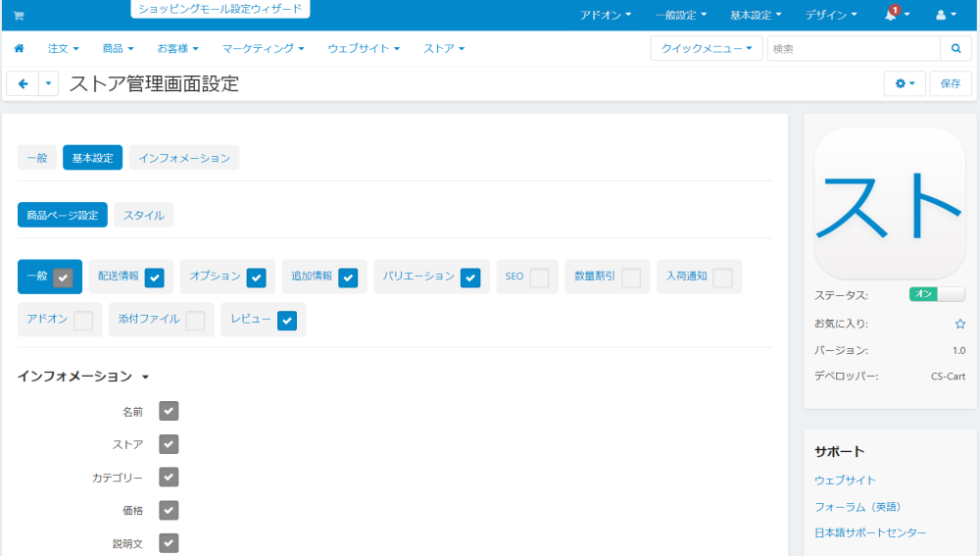Enable the 入荷通知 tab checkbox
The image size is (980, 556).
[722, 278]
